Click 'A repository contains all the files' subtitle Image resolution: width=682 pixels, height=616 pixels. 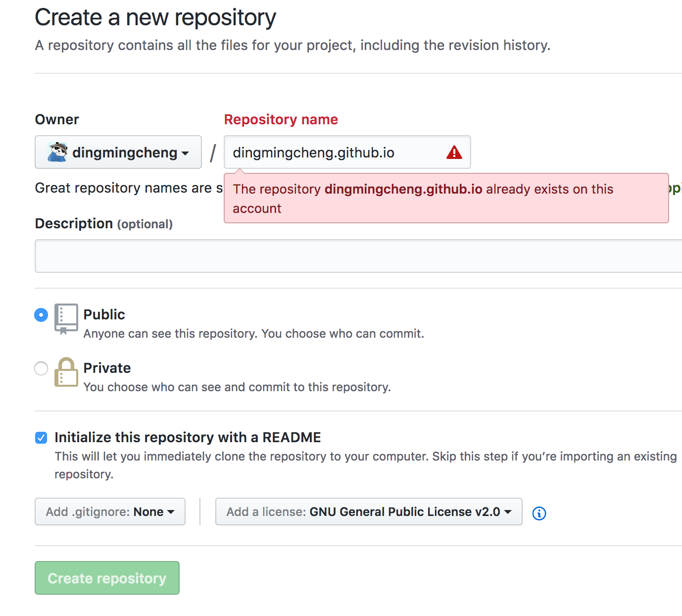click(292, 45)
